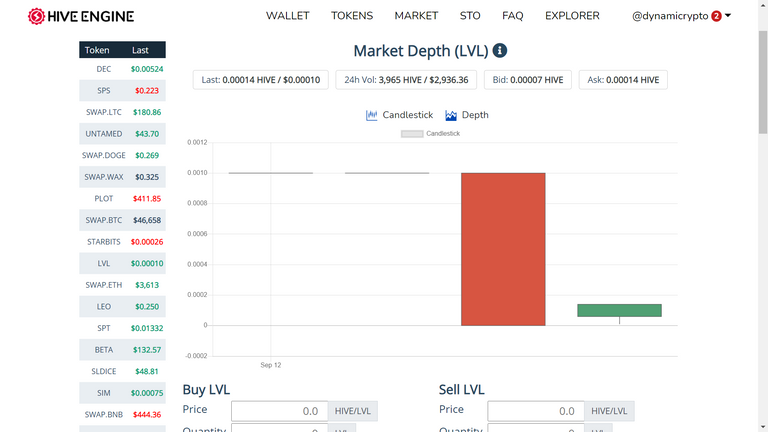
Task: Open the Market Depth info icon
Action: [500, 50]
